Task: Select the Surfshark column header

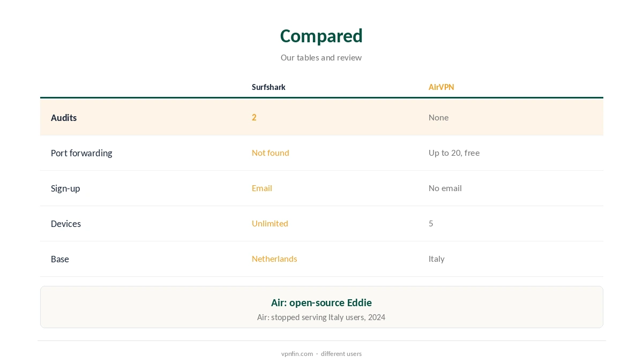Action: point(268,87)
